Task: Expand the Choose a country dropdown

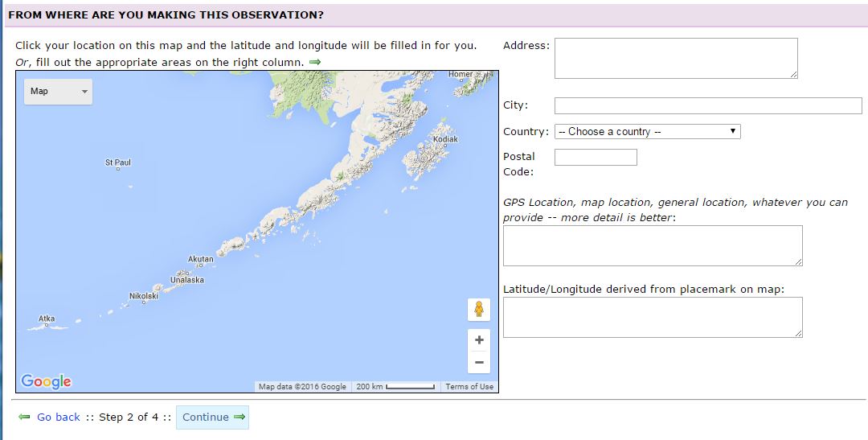Action: click(647, 131)
